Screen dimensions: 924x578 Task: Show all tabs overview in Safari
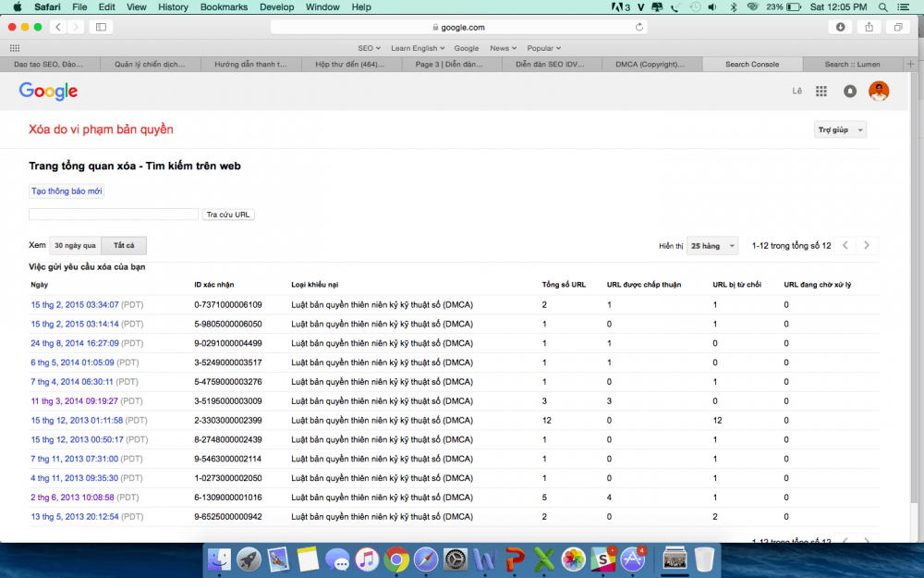point(898,27)
